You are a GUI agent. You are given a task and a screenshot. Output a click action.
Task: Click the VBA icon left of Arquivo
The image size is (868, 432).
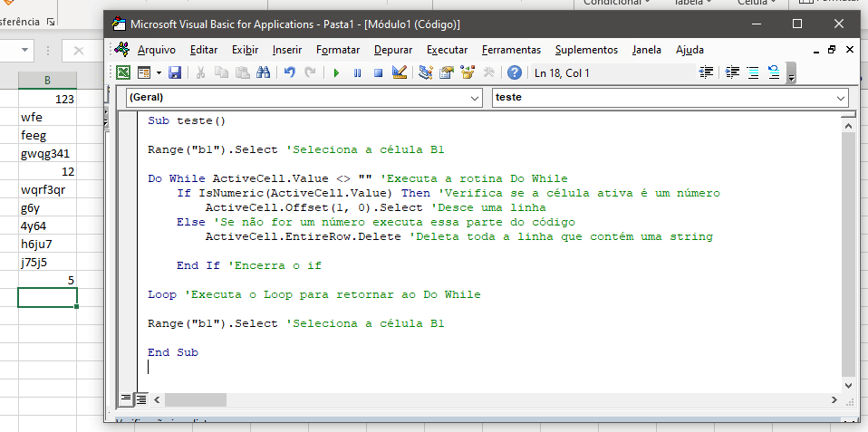pyautogui.click(x=121, y=49)
